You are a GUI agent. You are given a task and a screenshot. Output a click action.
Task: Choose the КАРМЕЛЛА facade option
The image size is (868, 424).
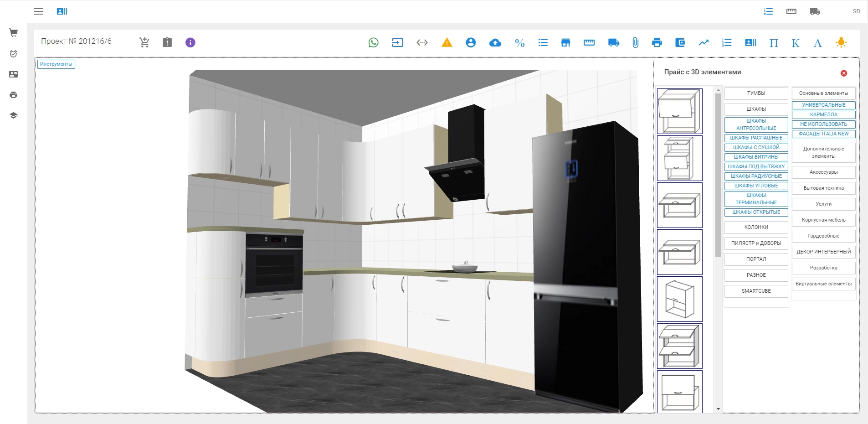pos(823,115)
